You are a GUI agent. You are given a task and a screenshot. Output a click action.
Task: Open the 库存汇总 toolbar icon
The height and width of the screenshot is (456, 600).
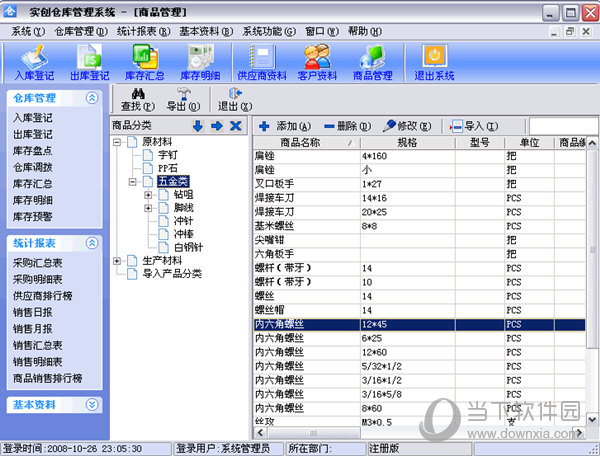[143, 61]
